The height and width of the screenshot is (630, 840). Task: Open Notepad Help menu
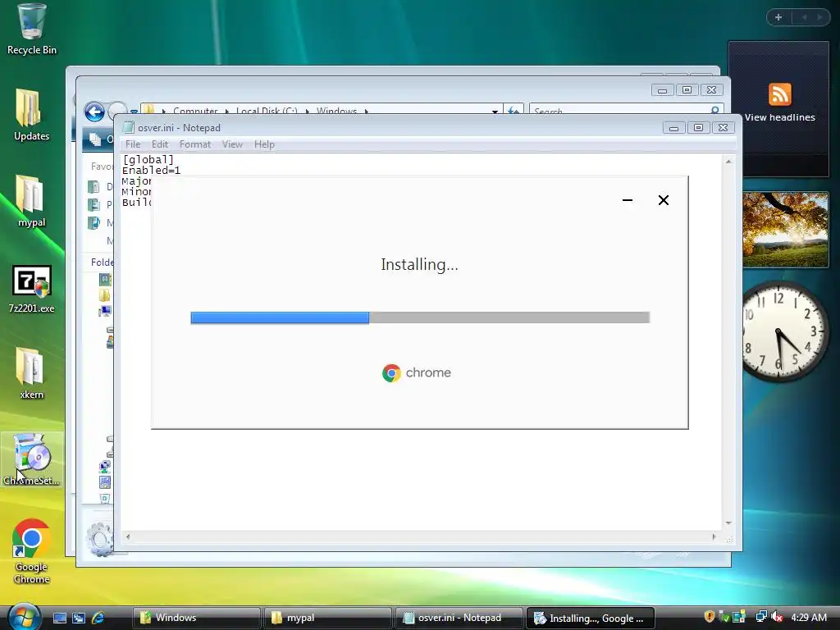(x=264, y=144)
